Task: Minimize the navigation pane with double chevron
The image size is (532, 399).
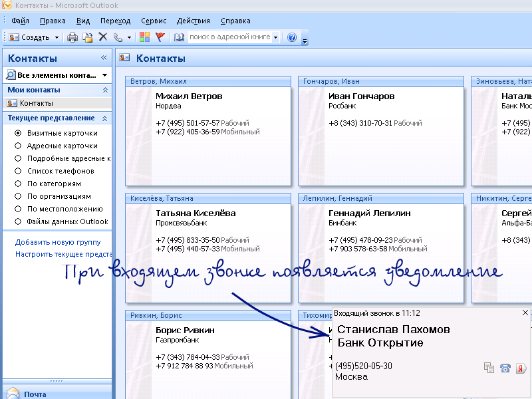Action: coord(104,58)
